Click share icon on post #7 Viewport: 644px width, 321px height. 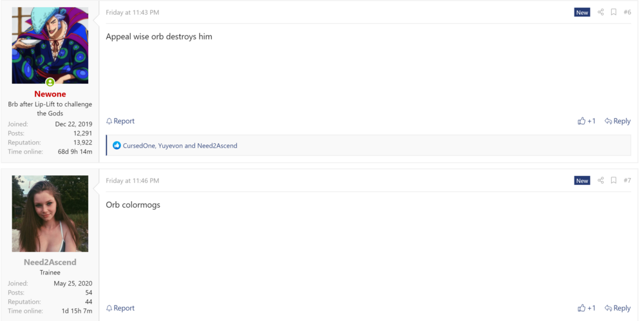pyautogui.click(x=601, y=180)
